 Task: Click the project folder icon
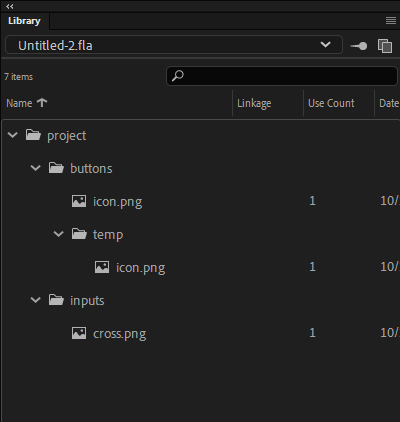click(x=33, y=135)
